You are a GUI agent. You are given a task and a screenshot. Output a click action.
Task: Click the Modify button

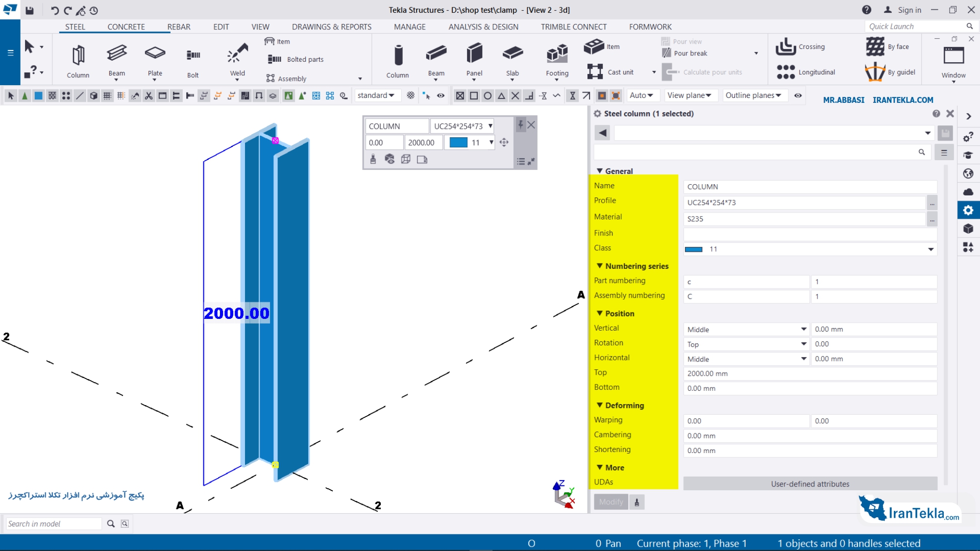611,502
